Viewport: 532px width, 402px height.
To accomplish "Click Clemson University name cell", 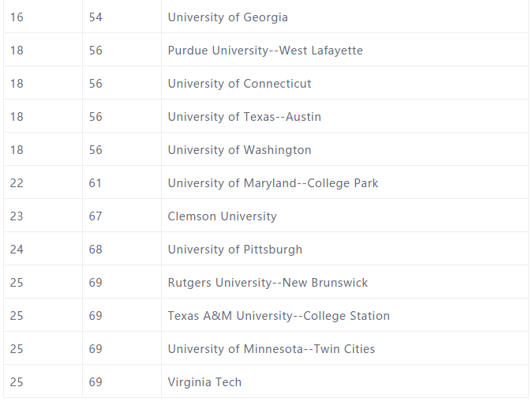I will tap(345, 216).
